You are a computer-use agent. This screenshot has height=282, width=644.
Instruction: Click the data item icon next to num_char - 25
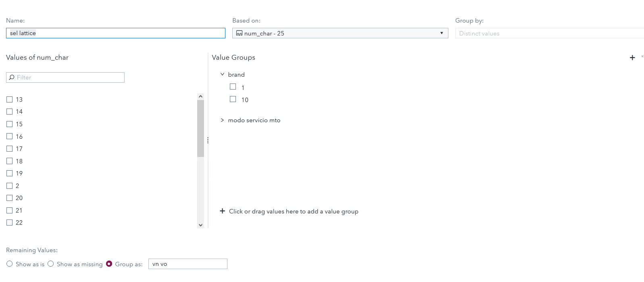coord(239,33)
